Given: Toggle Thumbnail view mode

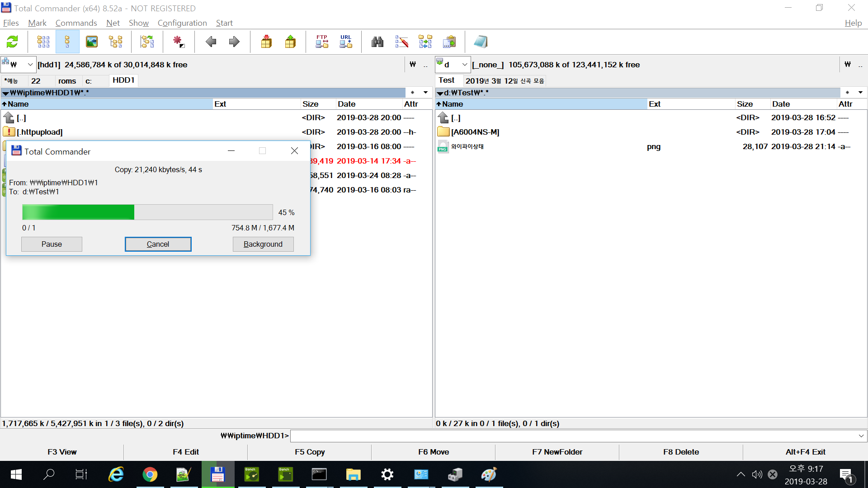Looking at the screenshot, I should 92,42.
